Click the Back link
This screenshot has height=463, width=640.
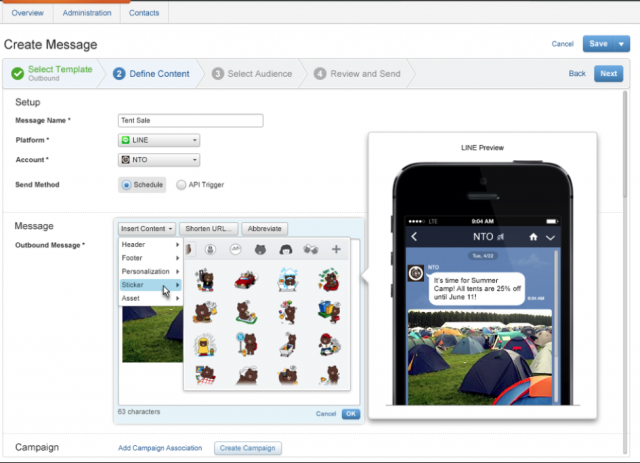[x=577, y=73]
